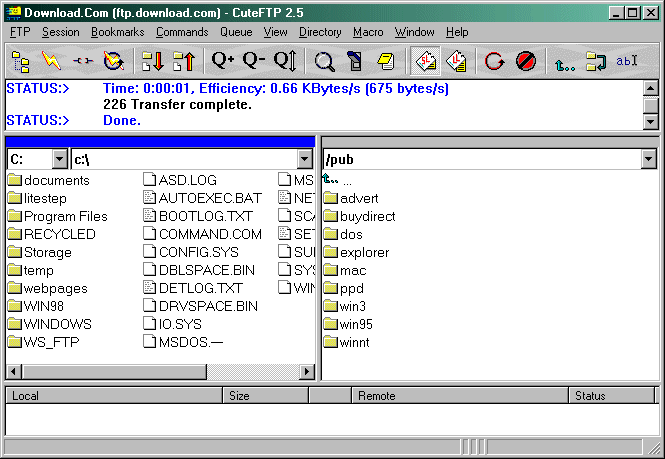The width and height of the screenshot is (665, 459).
Task: Click the abI rename toolbar icon
Action: 626,62
